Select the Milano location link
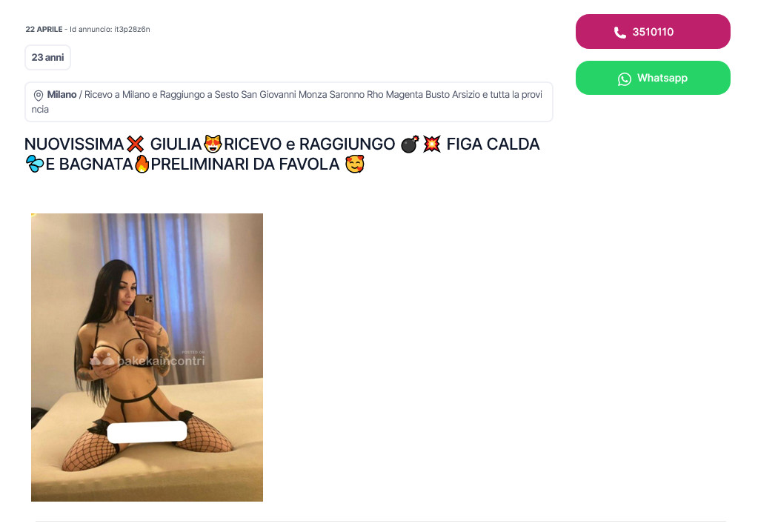Viewport: 758px width, 532px height. [61, 95]
